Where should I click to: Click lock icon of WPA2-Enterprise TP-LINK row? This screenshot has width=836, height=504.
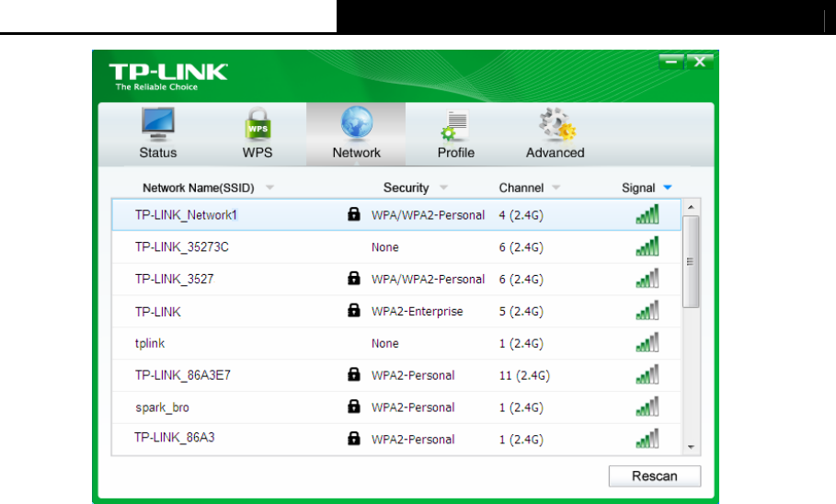[353, 310]
